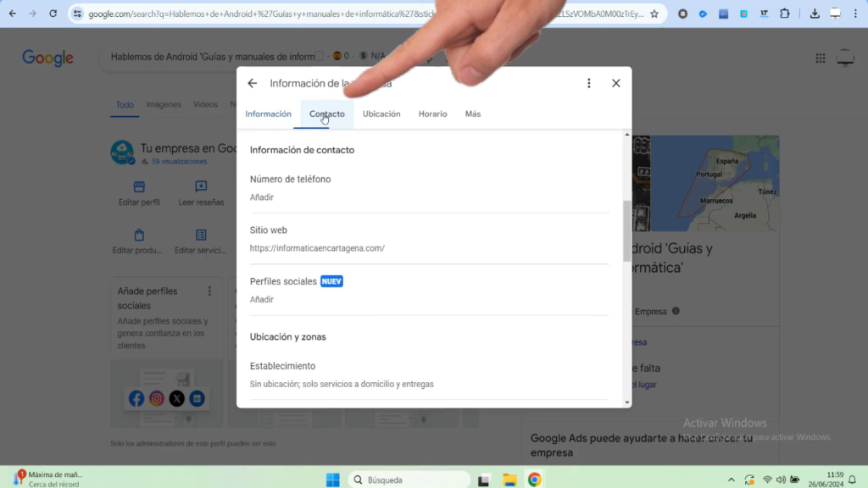The width and height of the screenshot is (868, 488).
Task: Click the Google logo
Action: pos(47,58)
